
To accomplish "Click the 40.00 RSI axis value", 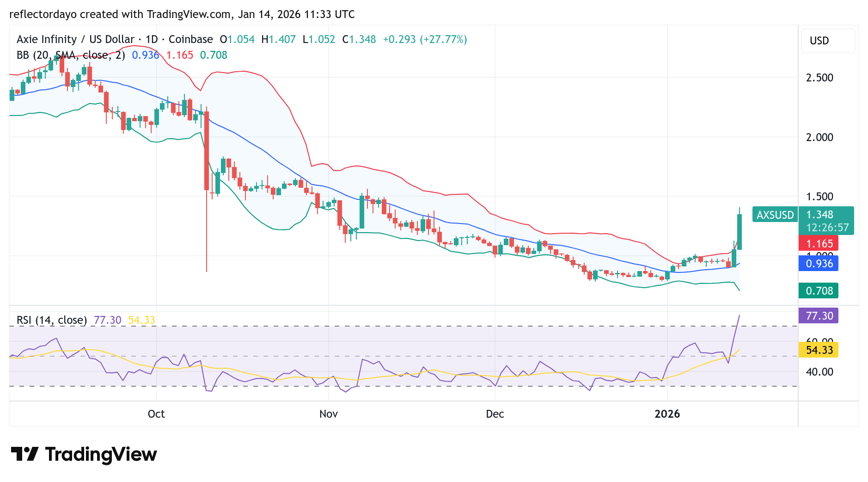I will pos(819,372).
